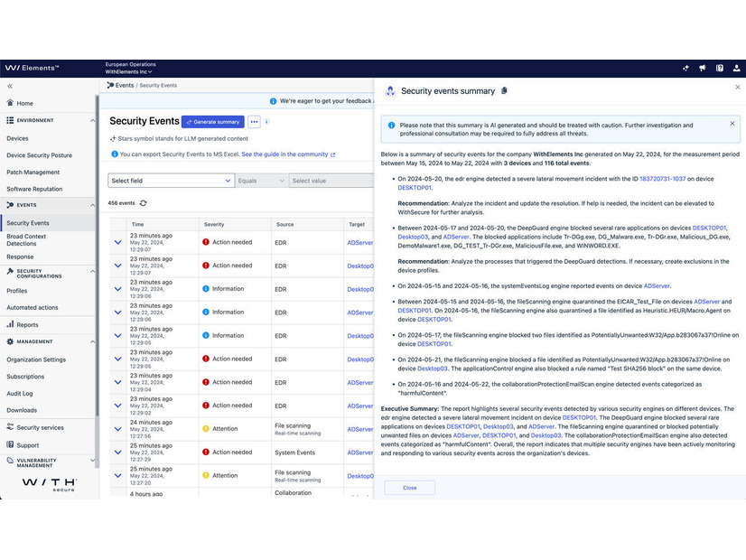Open the Select field dropdown
Viewport: 746px width, 560px height.
click(172, 181)
